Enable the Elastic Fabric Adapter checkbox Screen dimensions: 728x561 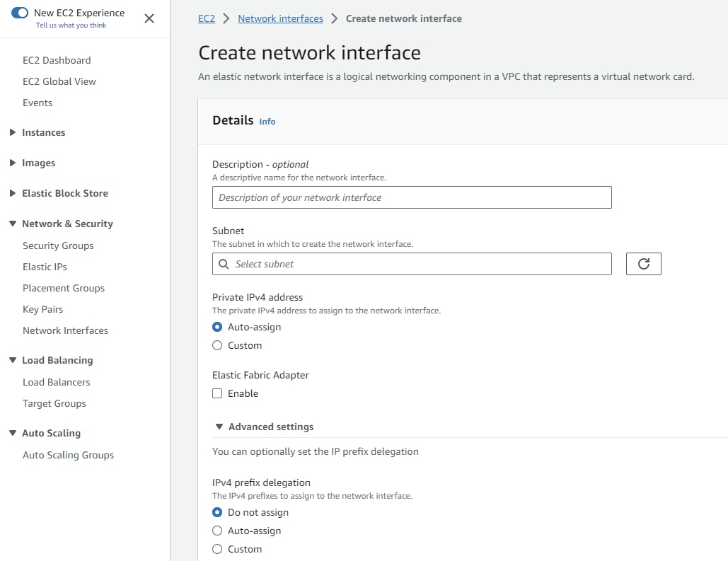click(x=217, y=393)
